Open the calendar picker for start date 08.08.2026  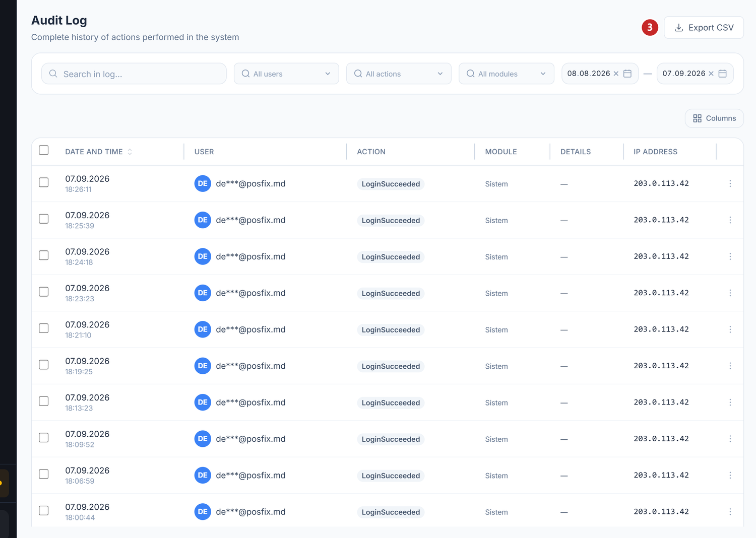[627, 74]
